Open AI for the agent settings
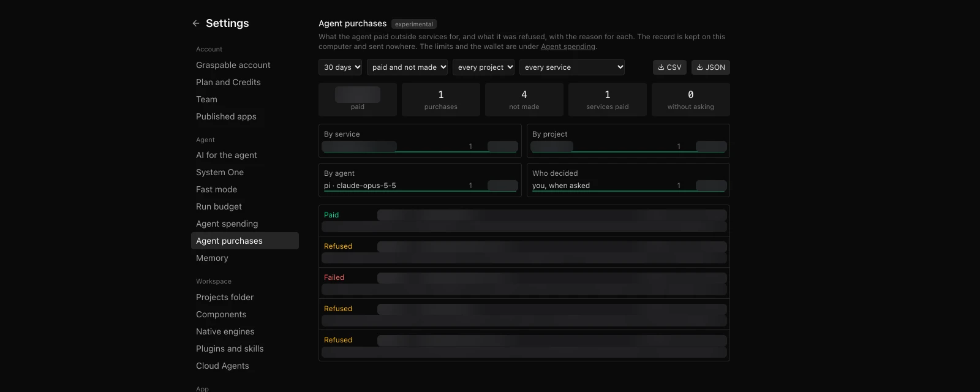The image size is (980, 392). (x=245, y=155)
